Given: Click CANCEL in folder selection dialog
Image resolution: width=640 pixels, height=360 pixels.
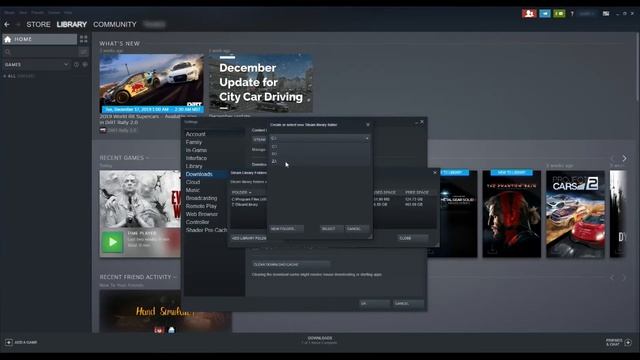Looking at the screenshot, I should [x=357, y=229].
